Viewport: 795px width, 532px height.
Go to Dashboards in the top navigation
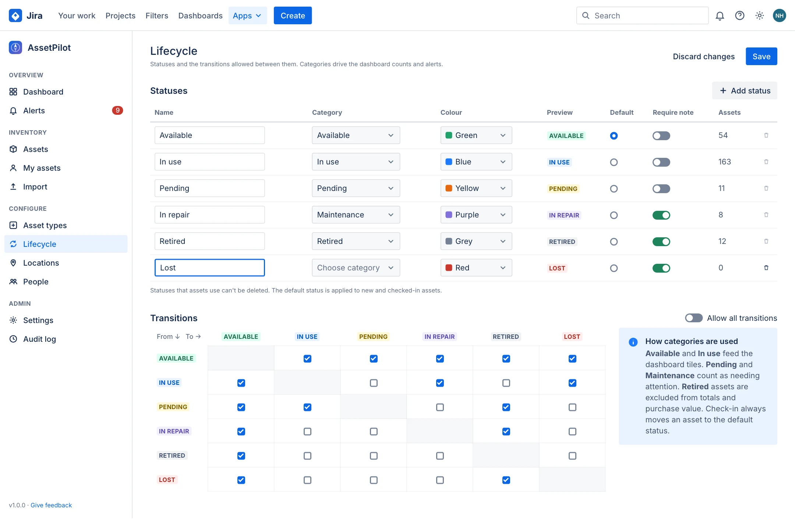(x=200, y=15)
